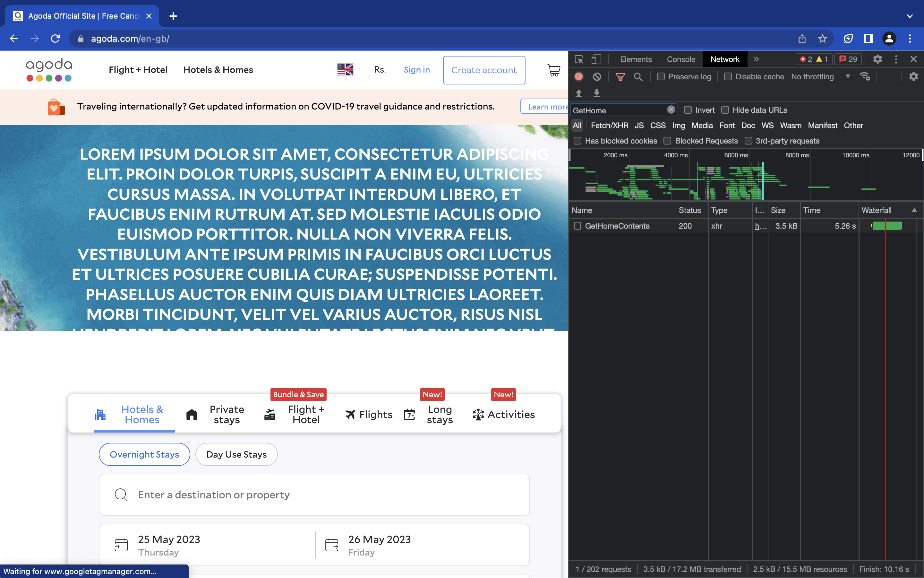Tick the GetHomeContents row checkbox
The width and height of the screenshot is (924, 578).
pos(578,226)
